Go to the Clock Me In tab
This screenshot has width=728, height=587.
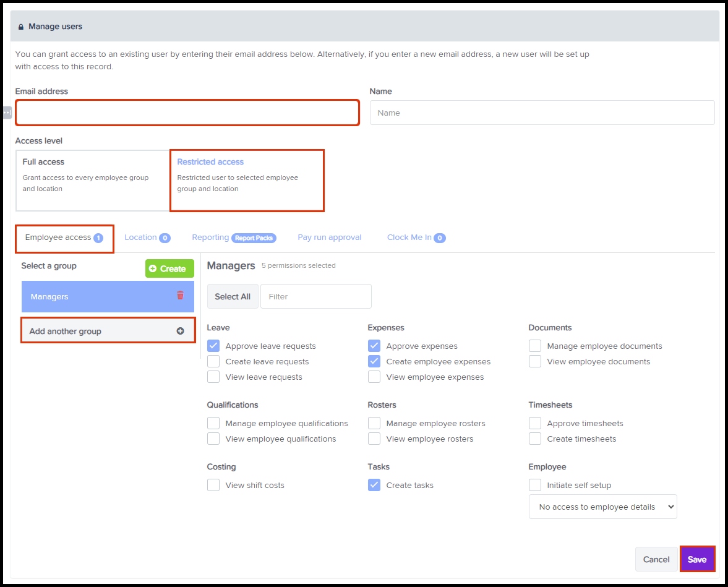coord(409,238)
